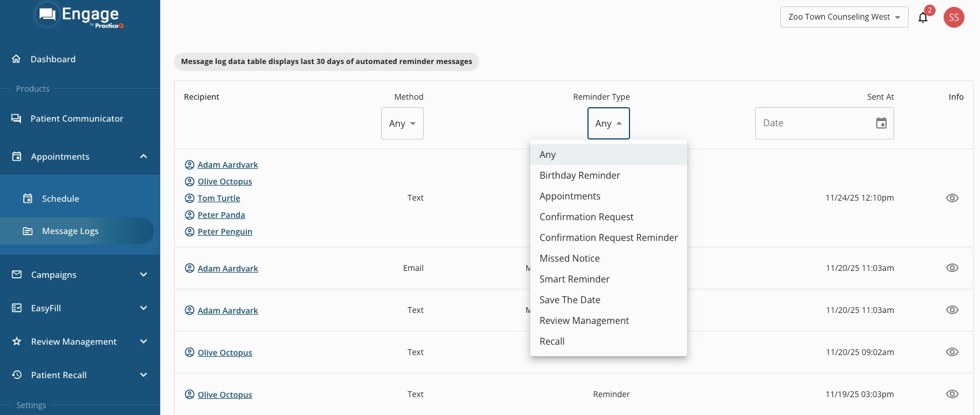
Task: Click the Patient Communicator chat icon
Action: tap(17, 118)
